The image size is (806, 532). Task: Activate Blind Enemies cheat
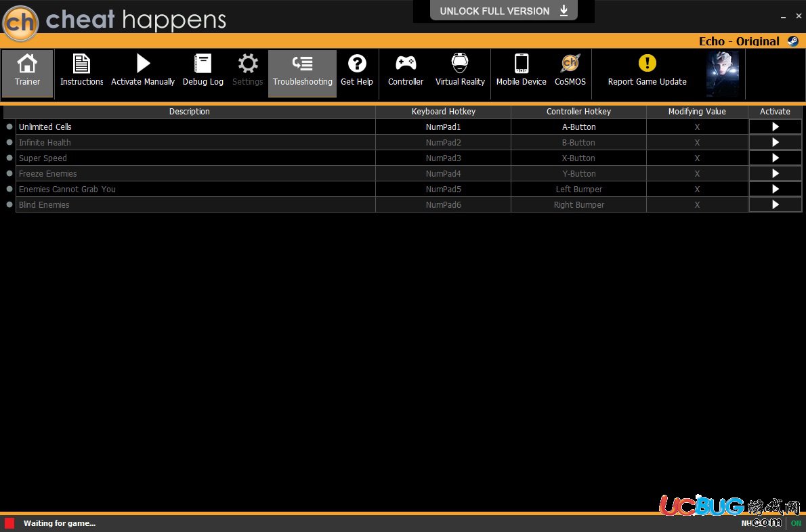[775, 204]
